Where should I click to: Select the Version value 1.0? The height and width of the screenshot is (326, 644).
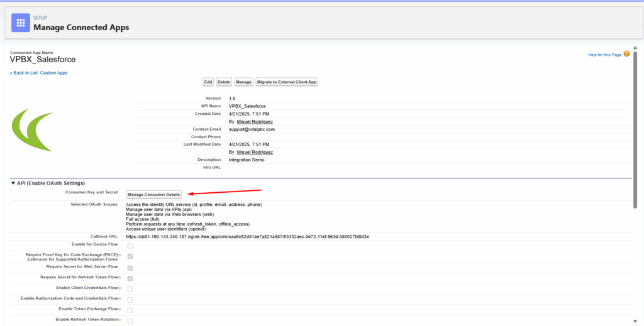[x=232, y=99]
